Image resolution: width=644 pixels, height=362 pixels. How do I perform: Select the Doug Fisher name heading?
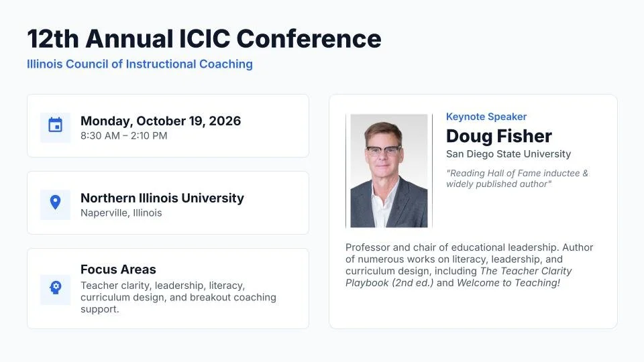coord(499,136)
